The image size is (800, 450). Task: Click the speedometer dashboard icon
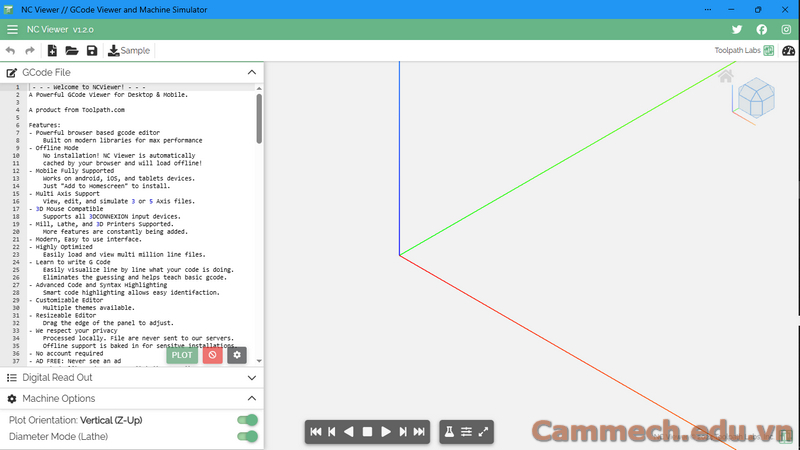coord(788,51)
